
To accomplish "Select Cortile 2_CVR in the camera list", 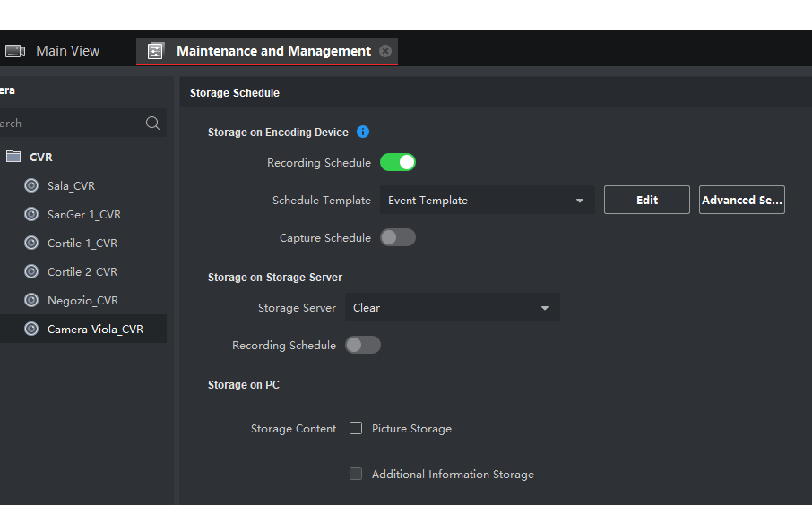I will (82, 271).
